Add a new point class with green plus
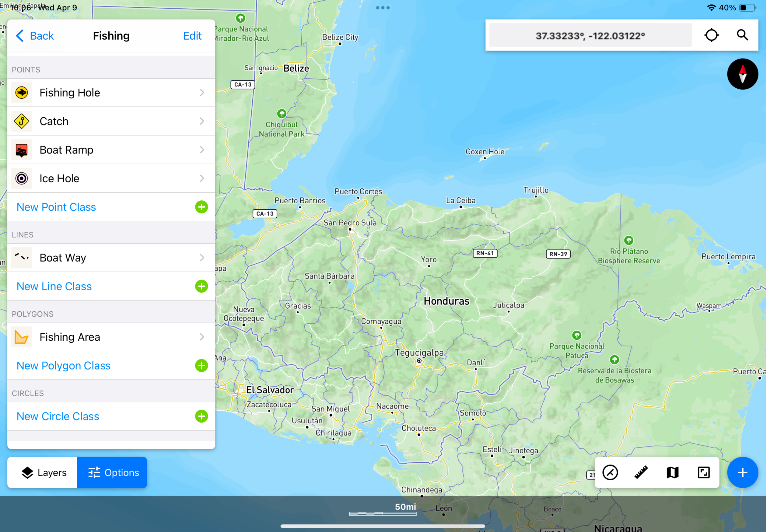Image resolution: width=766 pixels, height=532 pixels. pos(201,207)
